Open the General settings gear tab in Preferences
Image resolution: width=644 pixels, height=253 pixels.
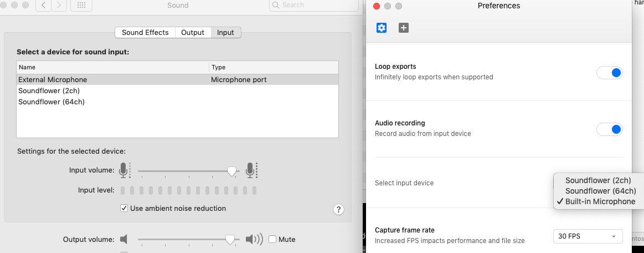[x=382, y=28]
